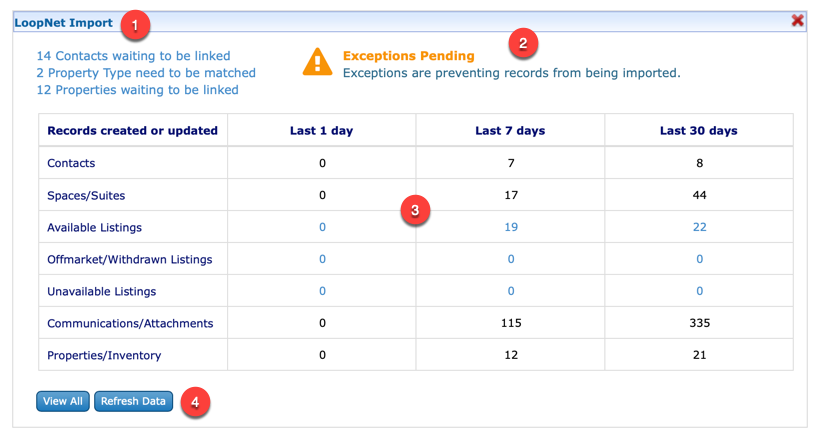Open Available Listings last 1 day count
Viewport: 820px width, 438px height.
322,227
